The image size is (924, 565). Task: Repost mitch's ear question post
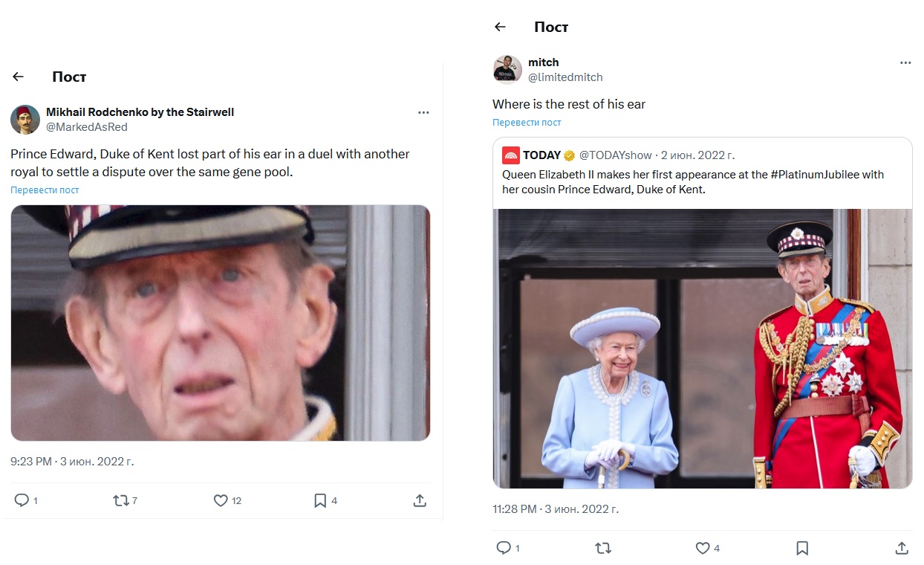pos(603,548)
